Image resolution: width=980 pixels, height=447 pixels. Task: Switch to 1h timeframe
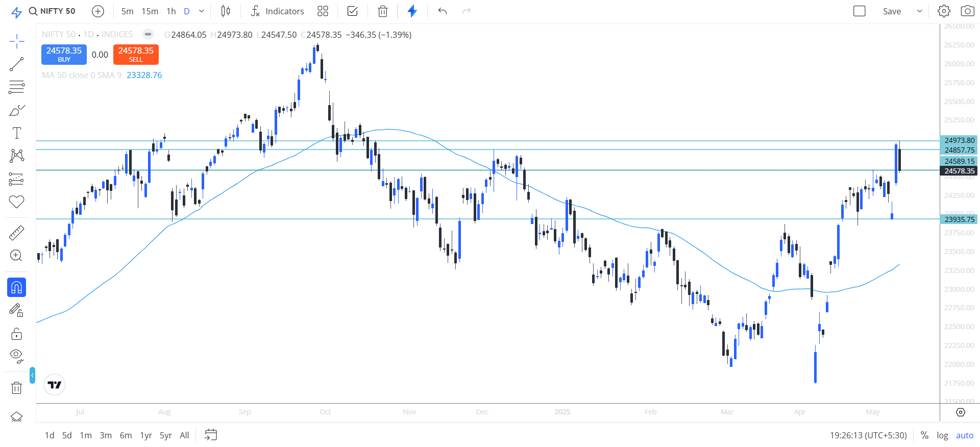171,11
